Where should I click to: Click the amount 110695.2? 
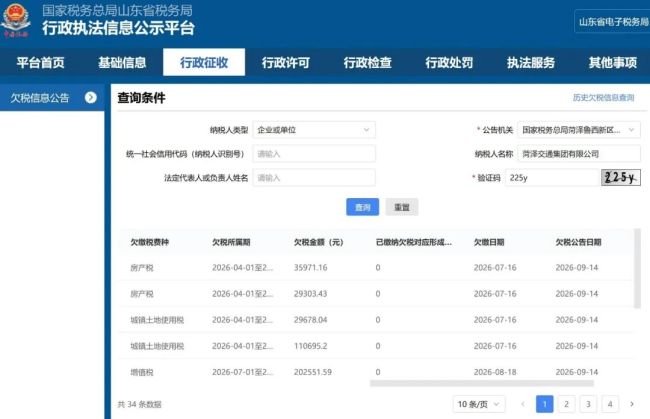pos(310,346)
